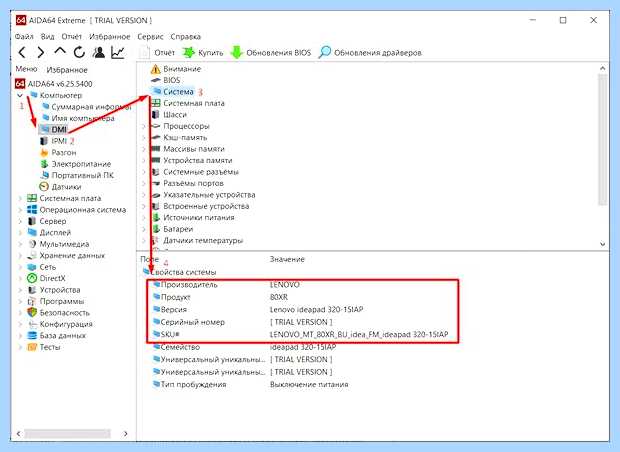This screenshot has width=620, height=452.
Task: Click the sidebar horizontal scrollbar right arrow
Action: coord(125,434)
